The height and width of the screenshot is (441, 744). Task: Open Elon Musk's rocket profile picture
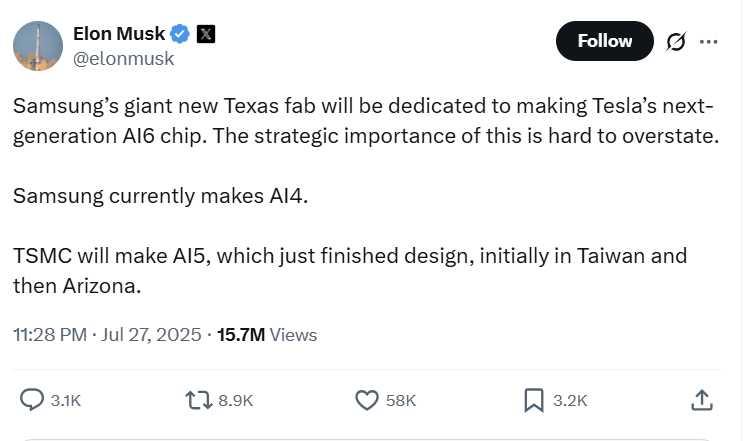coord(38,46)
